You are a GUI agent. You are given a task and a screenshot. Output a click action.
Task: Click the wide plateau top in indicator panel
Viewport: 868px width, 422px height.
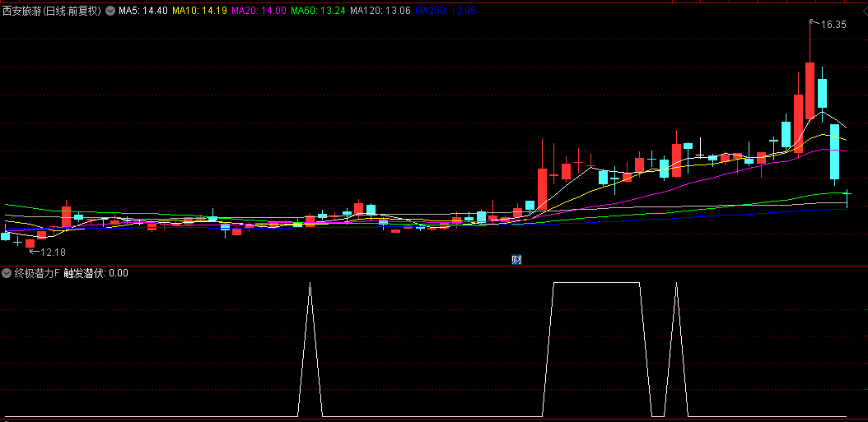click(597, 283)
